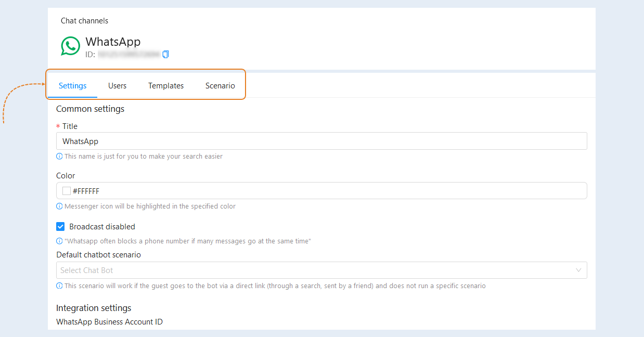The image size is (644, 337).
Task: Copy the channel ID with copy icon
Action: click(x=165, y=54)
